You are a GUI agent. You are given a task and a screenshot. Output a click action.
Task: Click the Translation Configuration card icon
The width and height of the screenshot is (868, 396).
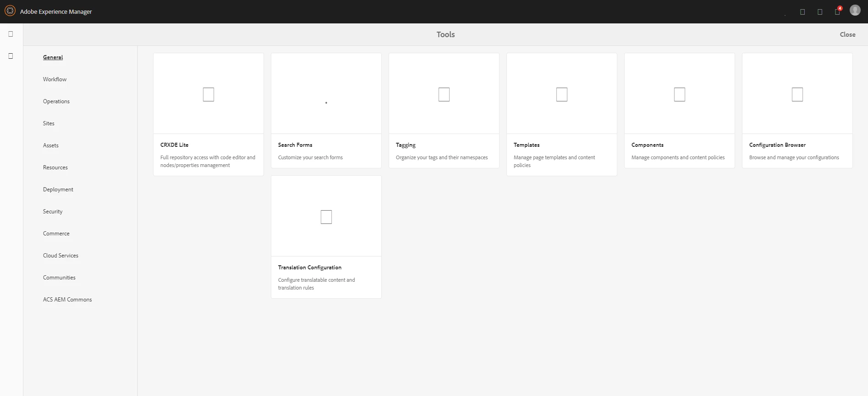pyautogui.click(x=326, y=217)
